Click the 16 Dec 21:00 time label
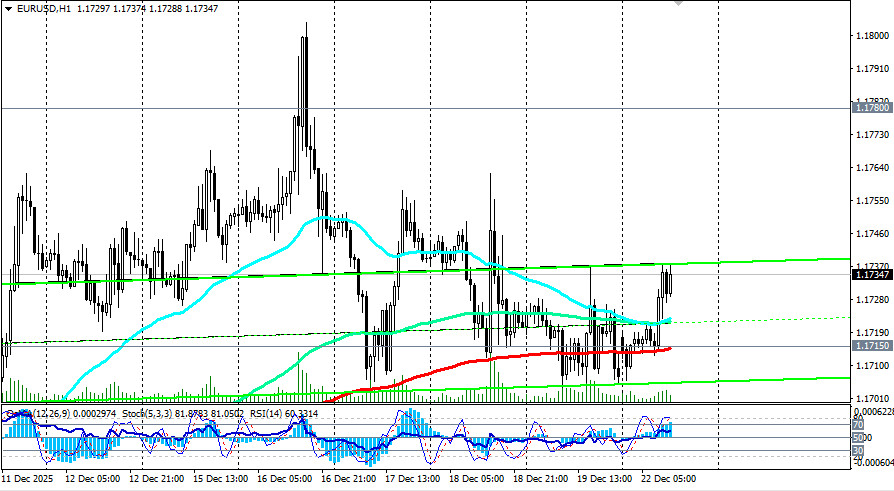The height and width of the screenshot is (491, 894). pos(348,478)
